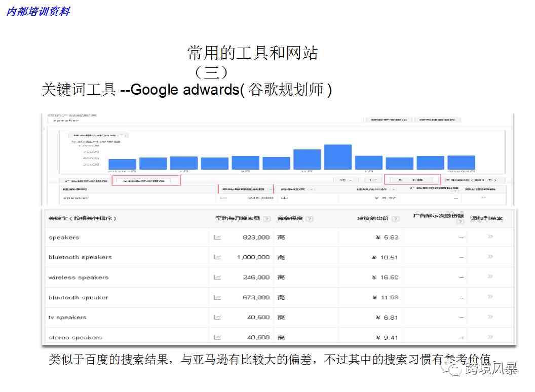Sort by 广告展示次数份额 column header

(438, 216)
